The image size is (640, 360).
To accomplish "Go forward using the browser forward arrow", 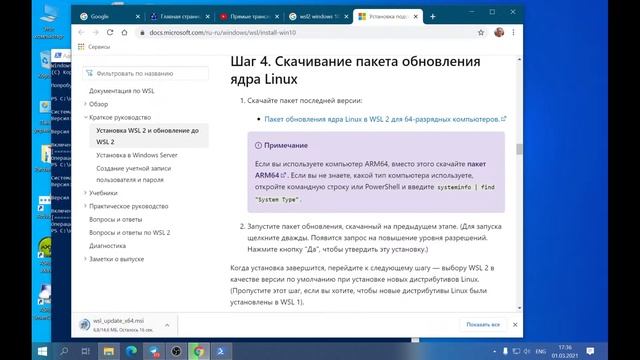I will point(96,33).
